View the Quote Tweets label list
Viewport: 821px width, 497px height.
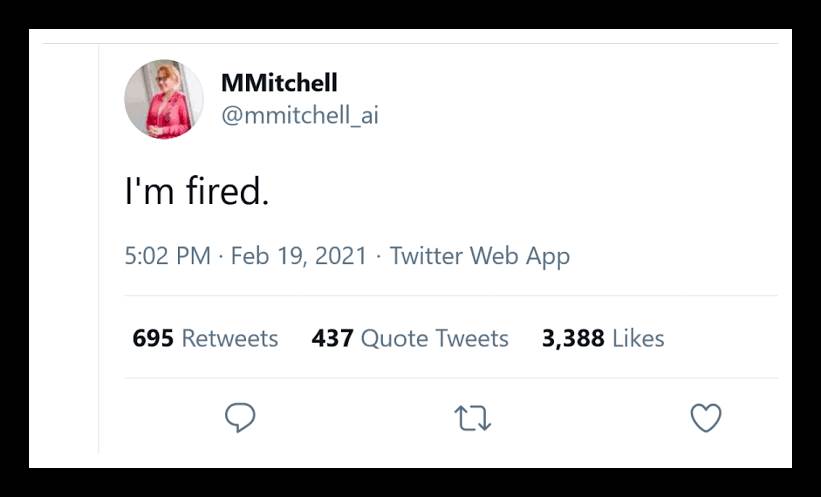434,338
